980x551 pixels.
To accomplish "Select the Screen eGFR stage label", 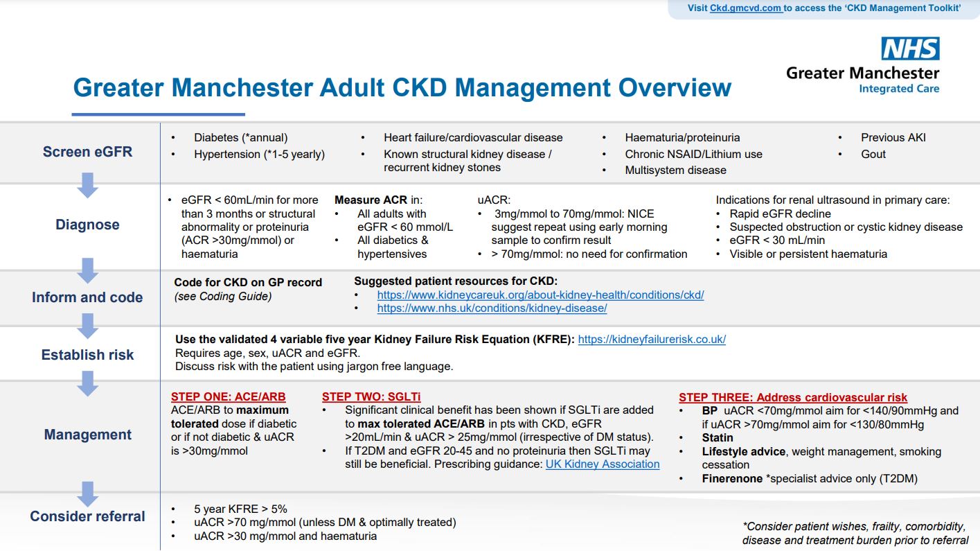I will [x=87, y=152].
